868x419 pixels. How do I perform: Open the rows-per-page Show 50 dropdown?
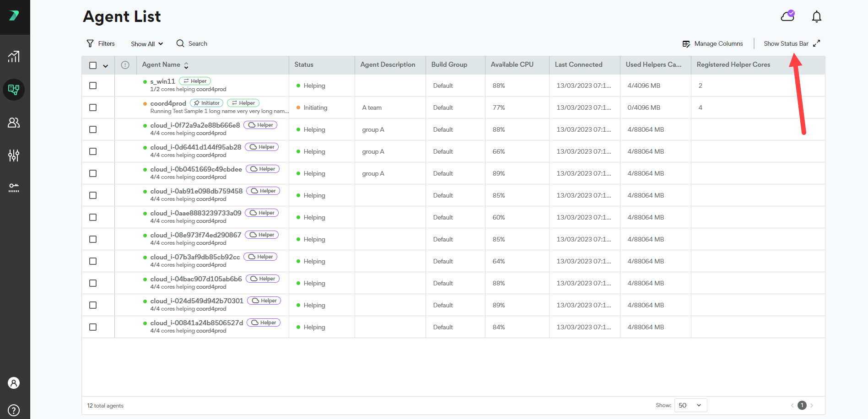coord(690,405)
